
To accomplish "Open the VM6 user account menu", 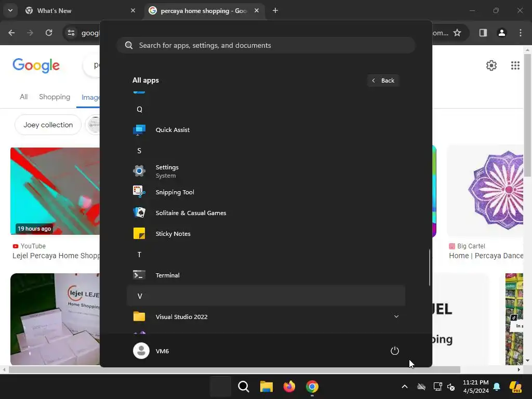I will tap(151, 351).
